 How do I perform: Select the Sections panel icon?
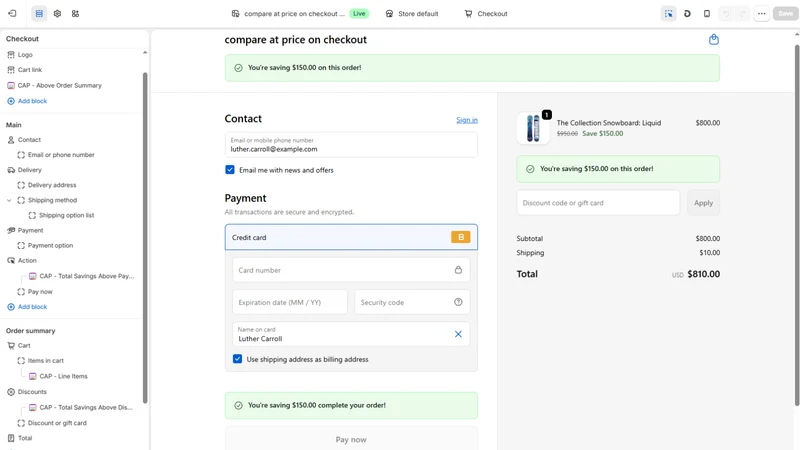pos(39,14)
